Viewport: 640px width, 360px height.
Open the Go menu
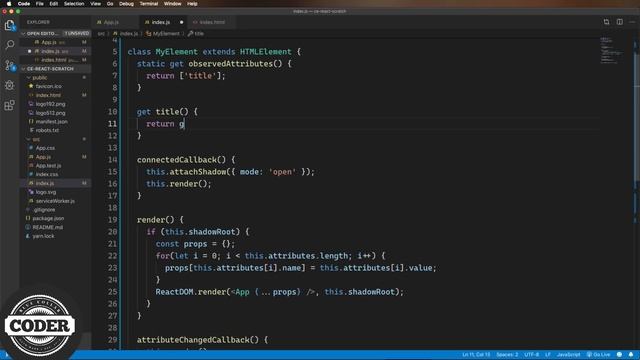point(110,4)
